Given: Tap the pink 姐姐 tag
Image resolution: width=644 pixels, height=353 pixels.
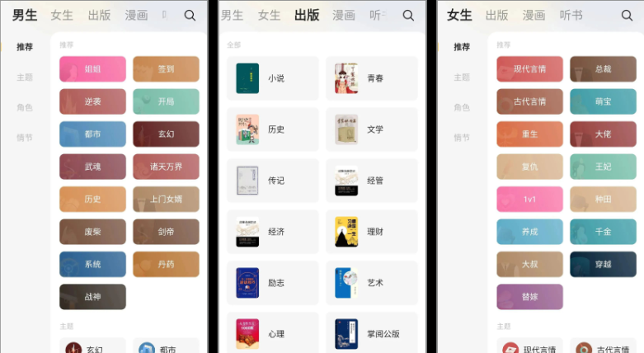Looking at the screenshot, I should [x=93, y=69].
